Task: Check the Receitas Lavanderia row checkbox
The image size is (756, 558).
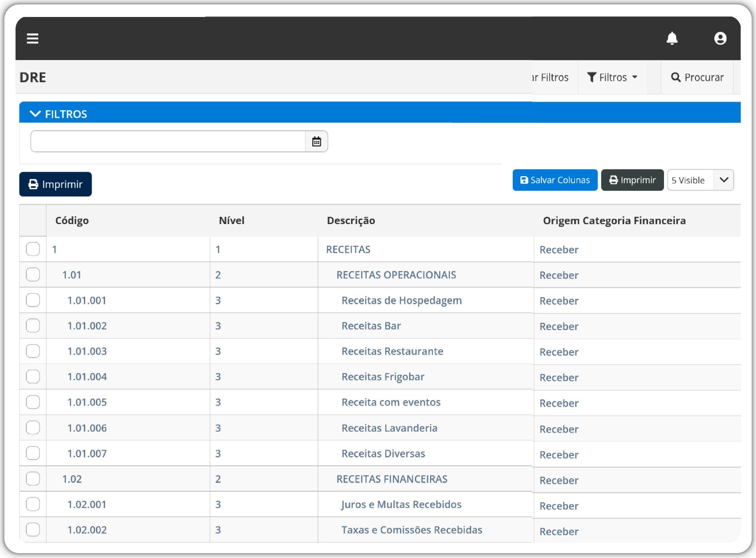Action: (33, 428)
